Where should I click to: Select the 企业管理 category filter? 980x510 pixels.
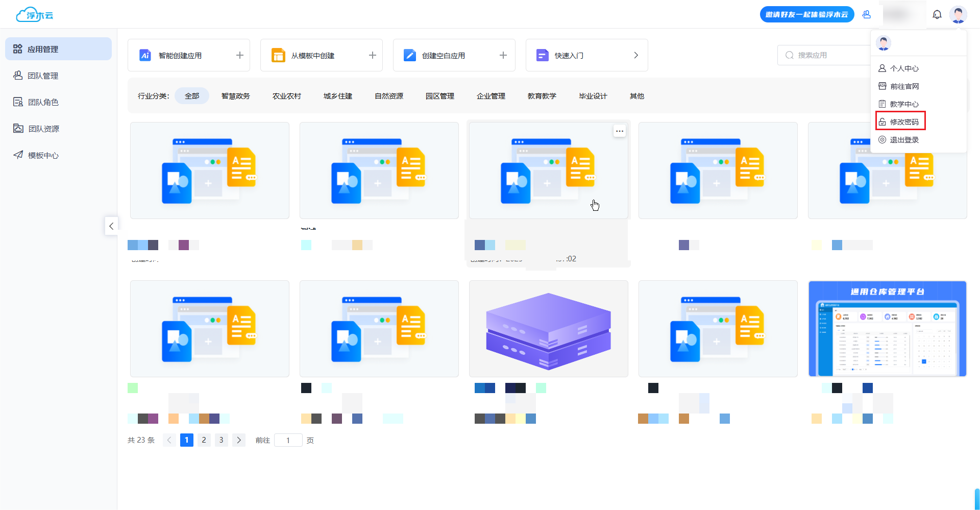(491, 96)
